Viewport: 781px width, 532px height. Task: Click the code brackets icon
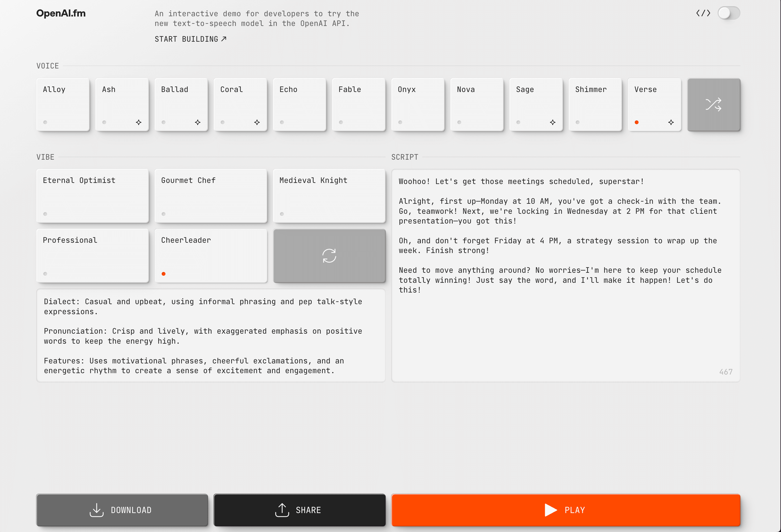[703, 14]
